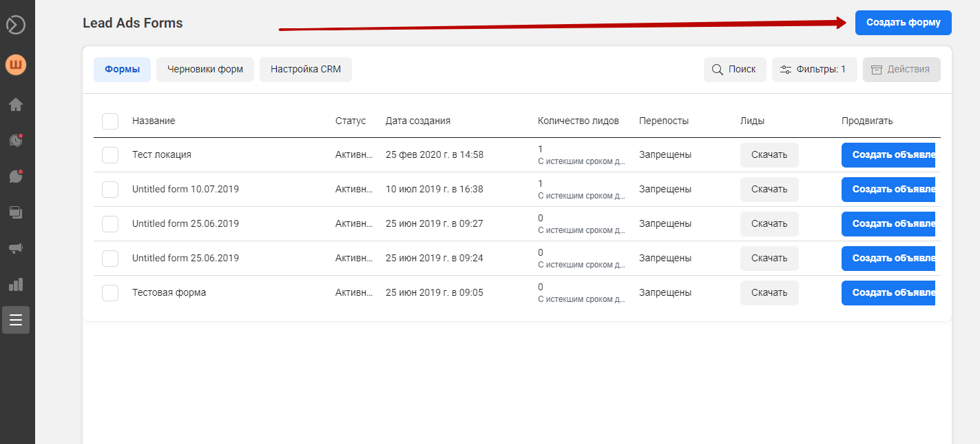Viewport: 980px width, 444px height.
Task: Open the clock icon with red notification dot
Action: [x=16, y=140]
